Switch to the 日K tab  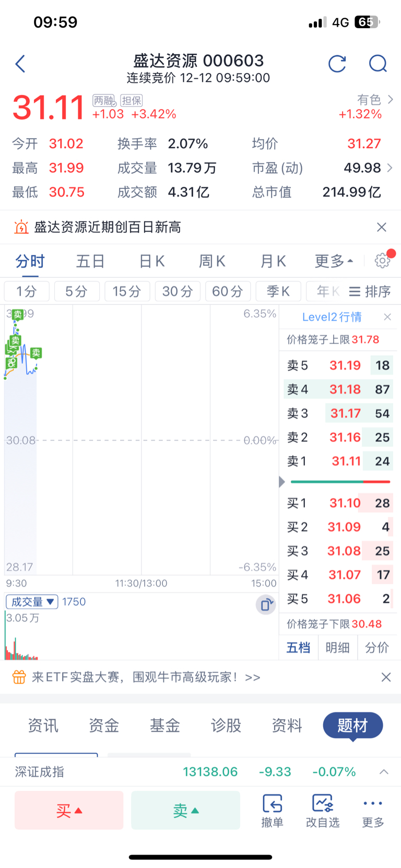pos(152,261)
